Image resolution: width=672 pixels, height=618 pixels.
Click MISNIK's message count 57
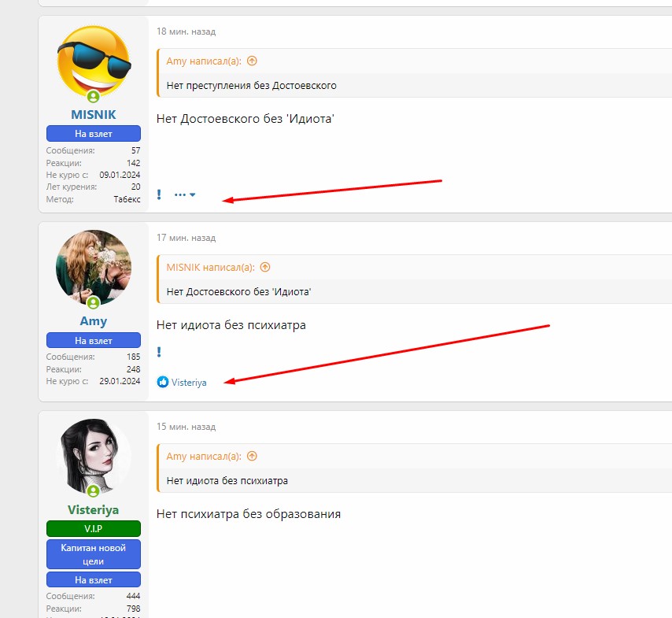136,150
